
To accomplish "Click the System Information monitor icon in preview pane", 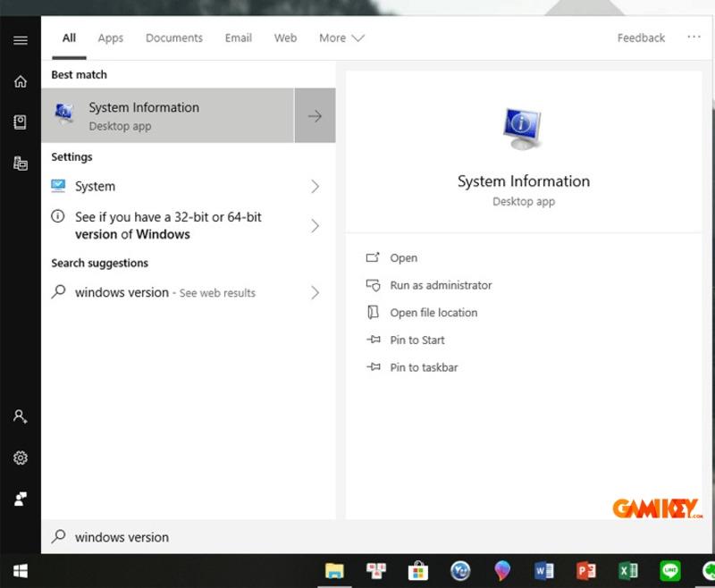I will (x=523, y=125).
